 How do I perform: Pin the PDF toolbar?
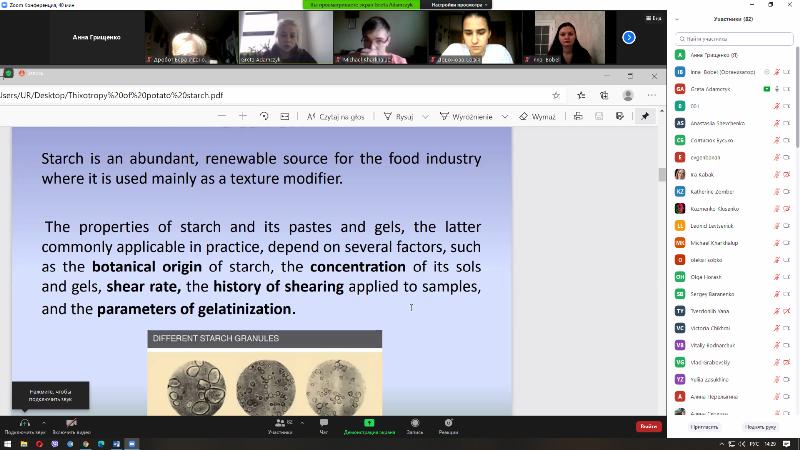645,116
